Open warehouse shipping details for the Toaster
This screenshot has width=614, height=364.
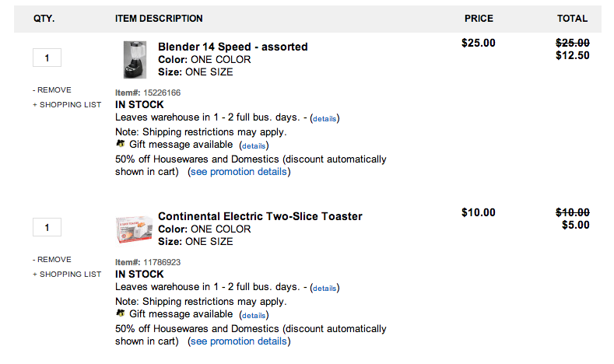325,288
